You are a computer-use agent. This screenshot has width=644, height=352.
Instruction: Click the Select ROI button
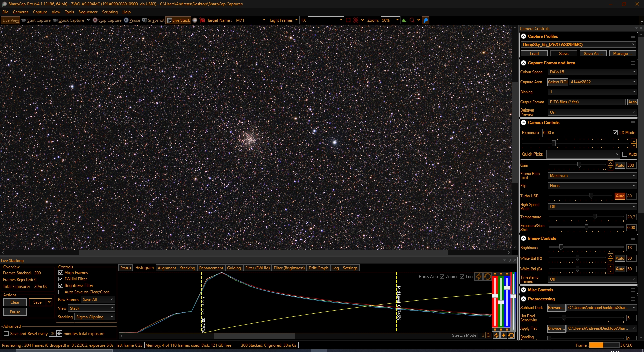(x=557, y=82)
